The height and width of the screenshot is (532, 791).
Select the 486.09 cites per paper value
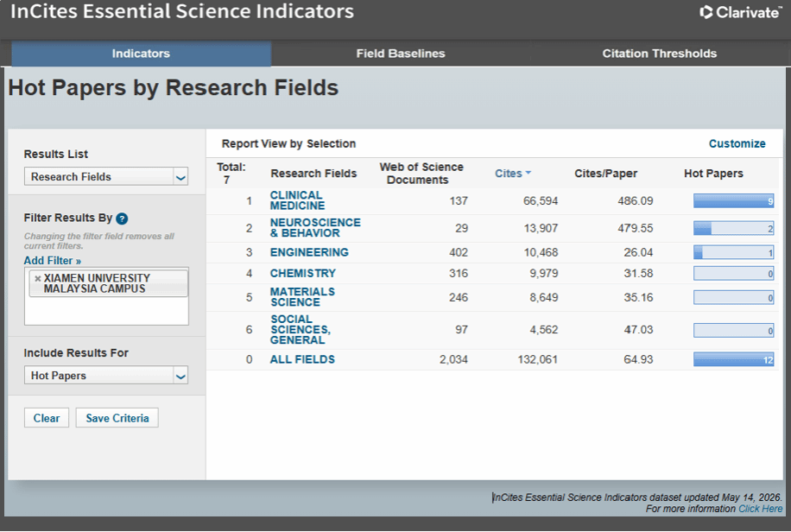(635, 201)
